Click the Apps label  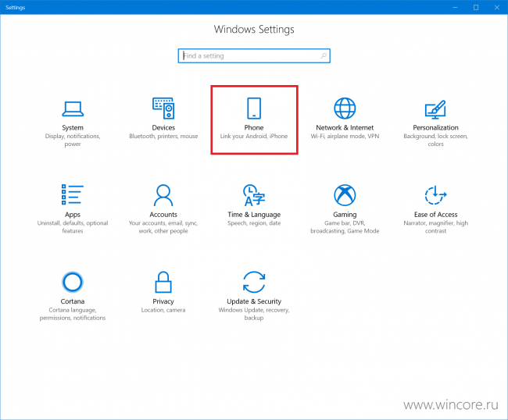pyautogui.click(x=73, y=215)
